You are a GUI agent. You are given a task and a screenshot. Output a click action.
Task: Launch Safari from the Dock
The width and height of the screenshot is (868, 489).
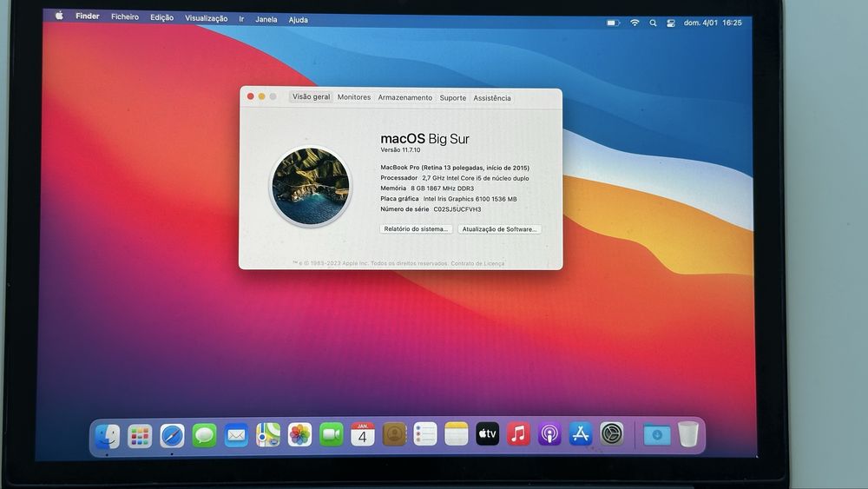pyautogui.click(x=172, y=436)
